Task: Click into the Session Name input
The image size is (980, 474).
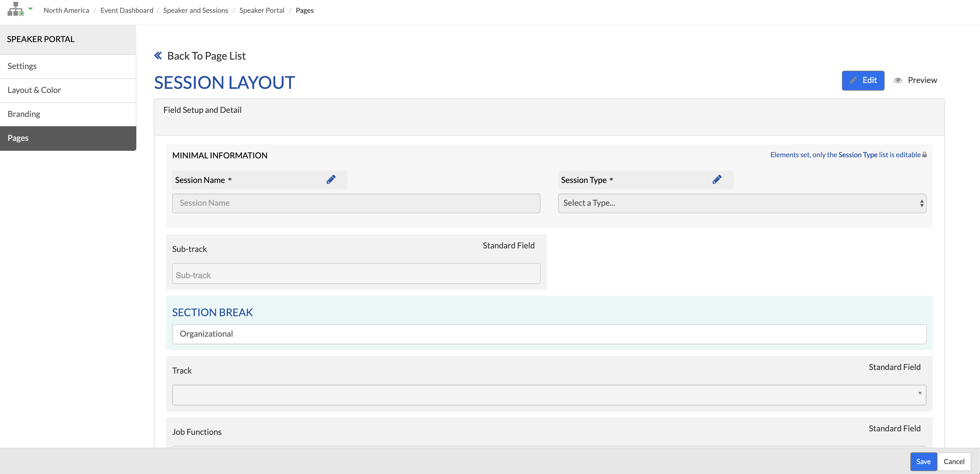Action: click(x=356, y=203)
